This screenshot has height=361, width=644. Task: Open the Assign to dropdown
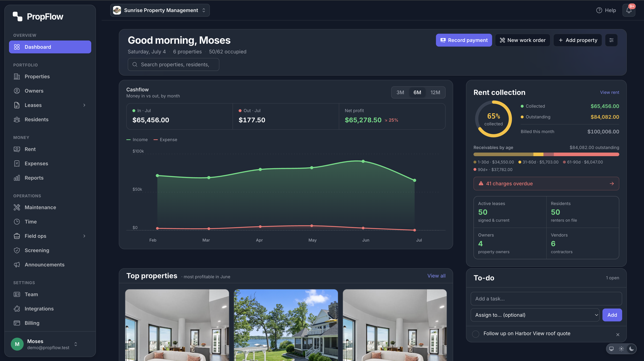point(535,315)
